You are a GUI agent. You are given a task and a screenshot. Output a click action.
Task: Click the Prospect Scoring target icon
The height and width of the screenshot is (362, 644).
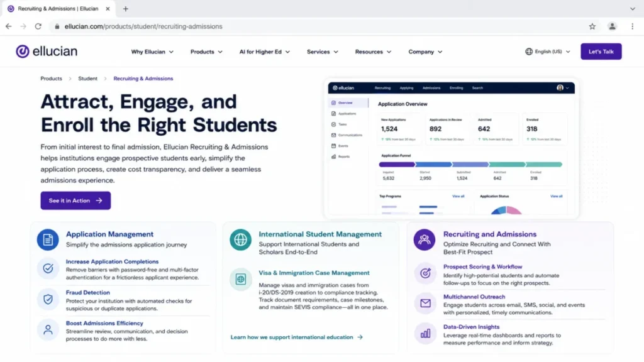[x=425, y=273]
